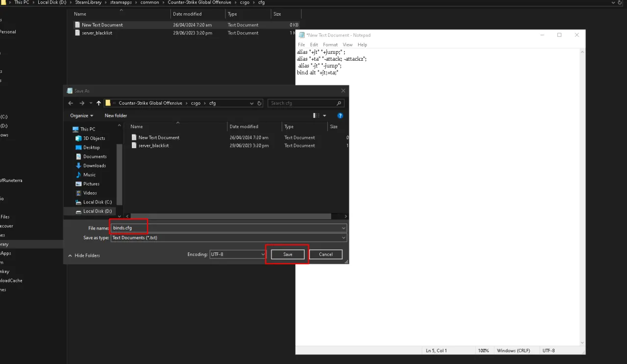The image size is (627, 364).
Task: Click the Refresh icon in the address bar
Action: pyautogui.click(x=259, y=103)
